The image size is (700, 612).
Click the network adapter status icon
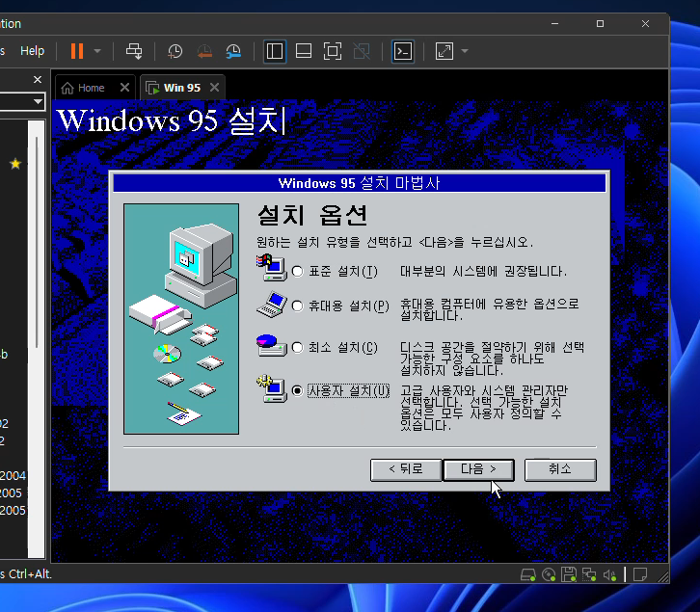[x=589, y=575]
